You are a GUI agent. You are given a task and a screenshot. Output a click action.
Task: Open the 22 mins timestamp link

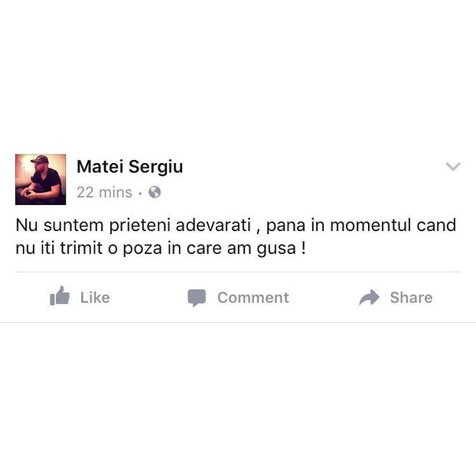(104, 192)
